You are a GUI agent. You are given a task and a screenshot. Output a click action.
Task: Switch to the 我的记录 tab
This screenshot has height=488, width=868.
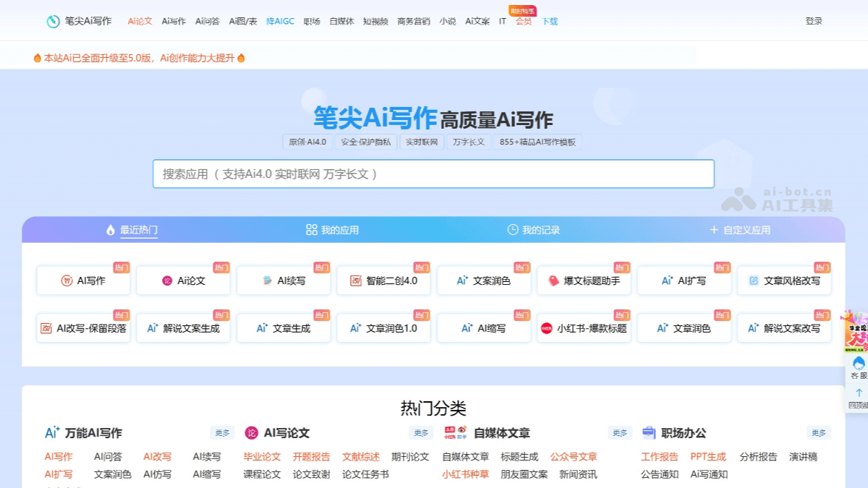(x=534, y=230)
